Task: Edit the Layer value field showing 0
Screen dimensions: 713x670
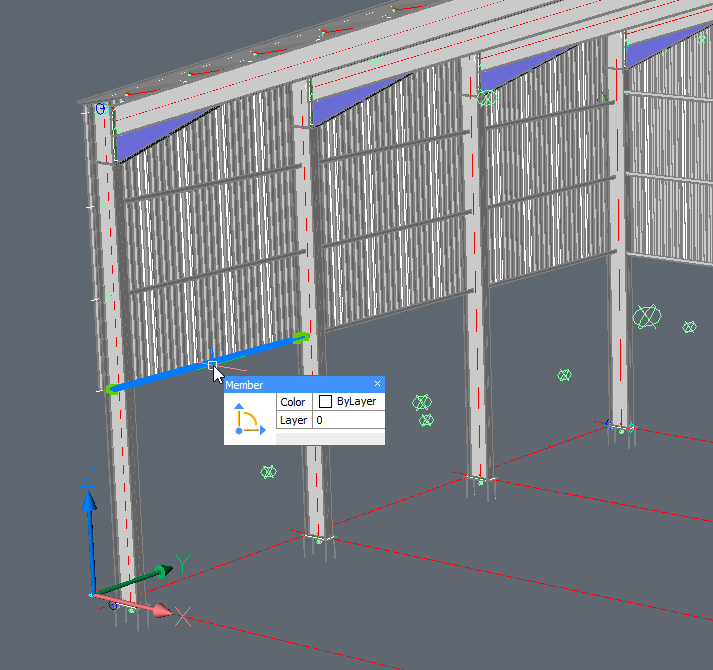Action: (x=347, y=421)
